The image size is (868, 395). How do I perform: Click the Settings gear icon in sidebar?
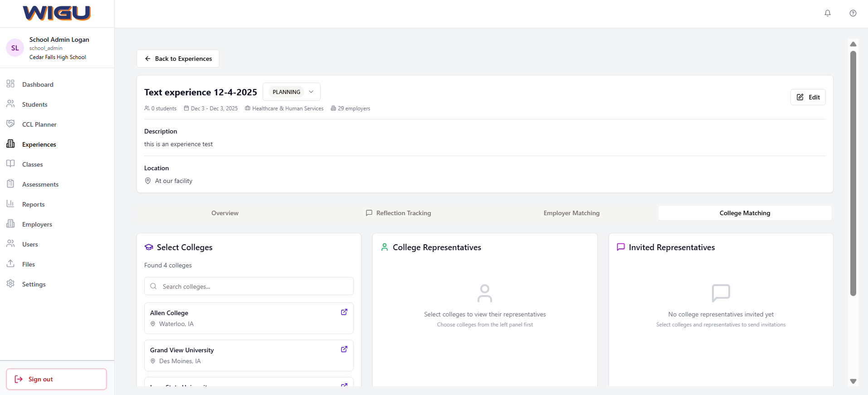click(10, 284)
